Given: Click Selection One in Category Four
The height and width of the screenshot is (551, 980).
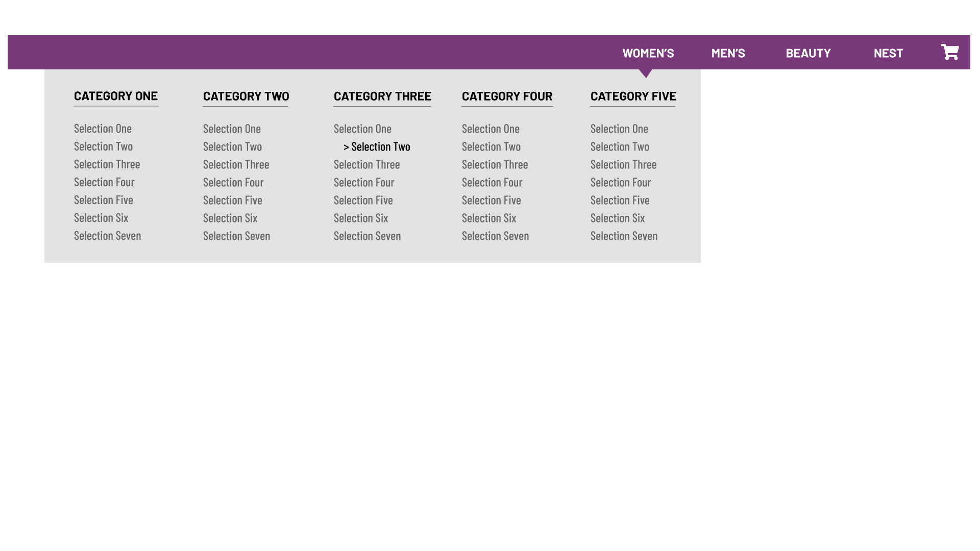Looking at the screenshot, I should point(491,129).
